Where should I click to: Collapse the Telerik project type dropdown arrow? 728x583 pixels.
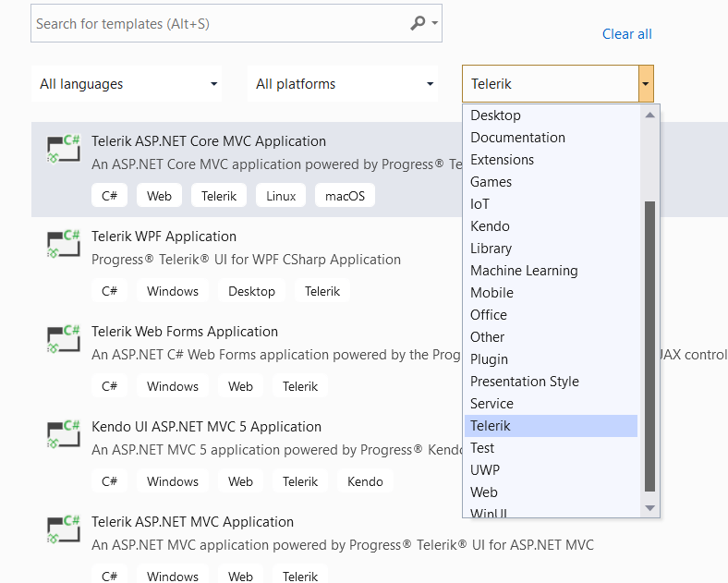coord(646,84)
